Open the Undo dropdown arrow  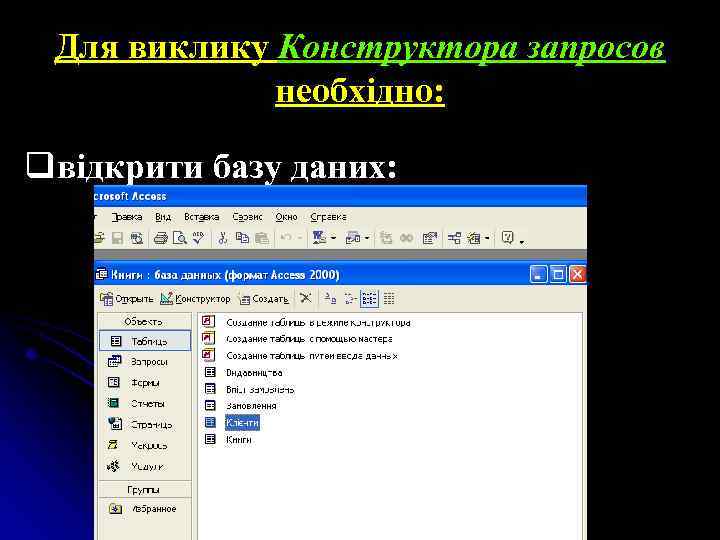pos(299,238)
